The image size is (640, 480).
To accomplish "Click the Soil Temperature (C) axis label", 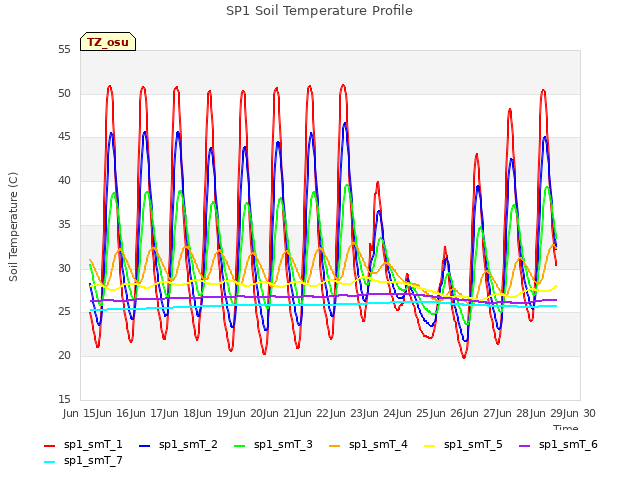I will (x=13, y=227).
